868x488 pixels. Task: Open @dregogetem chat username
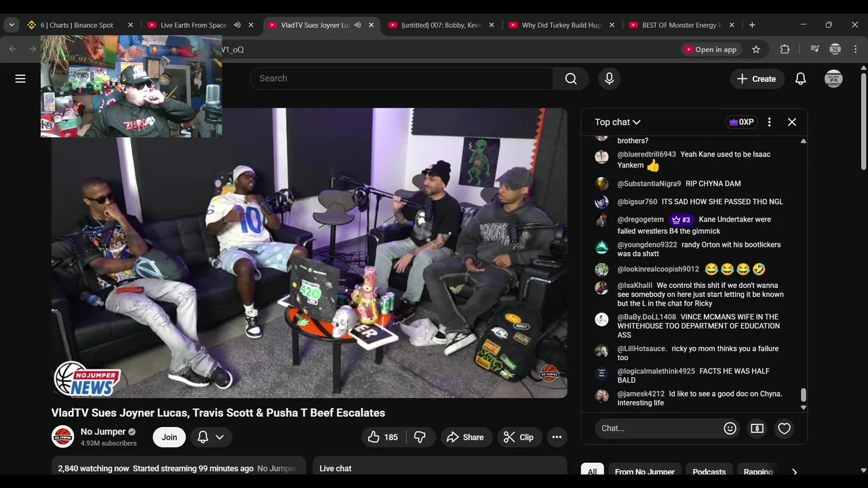pyautogui.click(x=640, y=220)
